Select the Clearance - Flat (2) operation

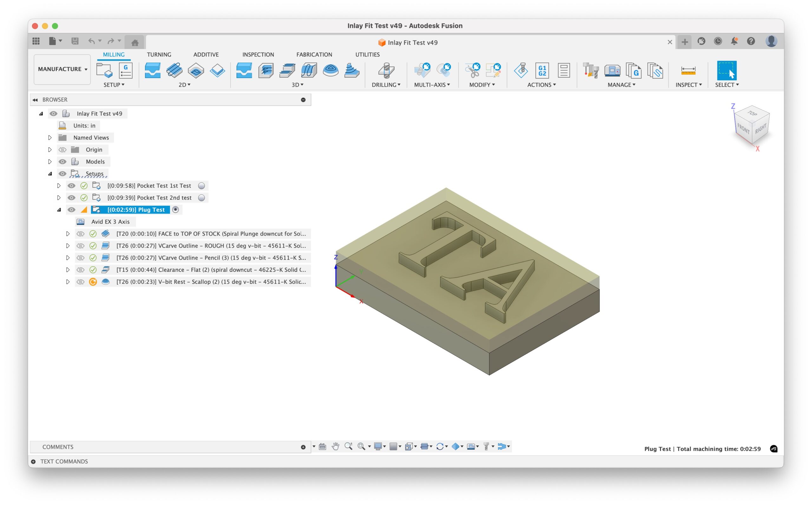pyautogui.click(x=211, y=270)
